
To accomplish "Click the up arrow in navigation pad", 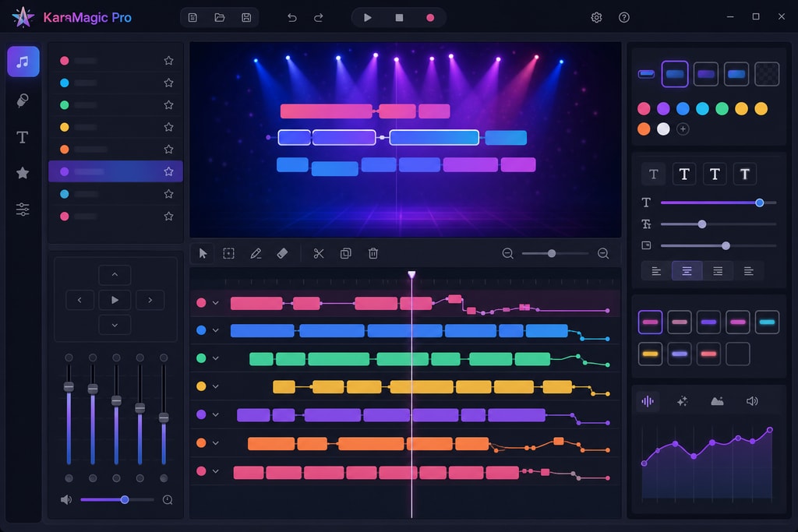I will 115,275.
